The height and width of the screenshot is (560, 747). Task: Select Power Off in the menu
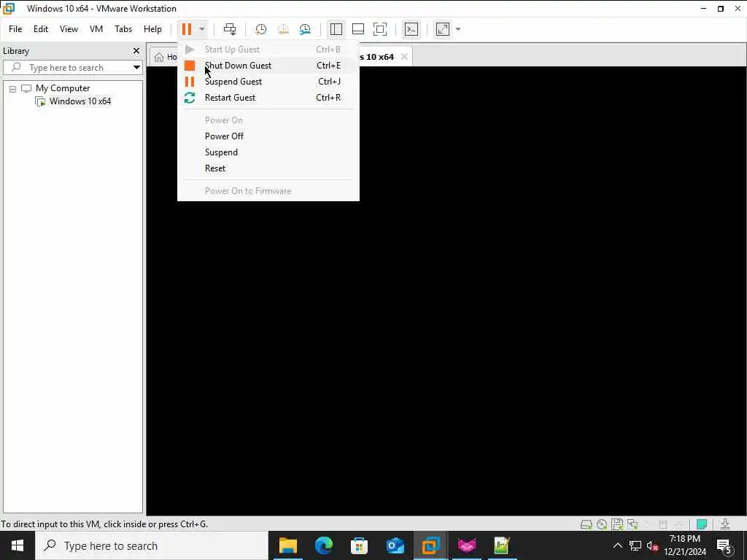pyautogui.click(x=268, y=136)
